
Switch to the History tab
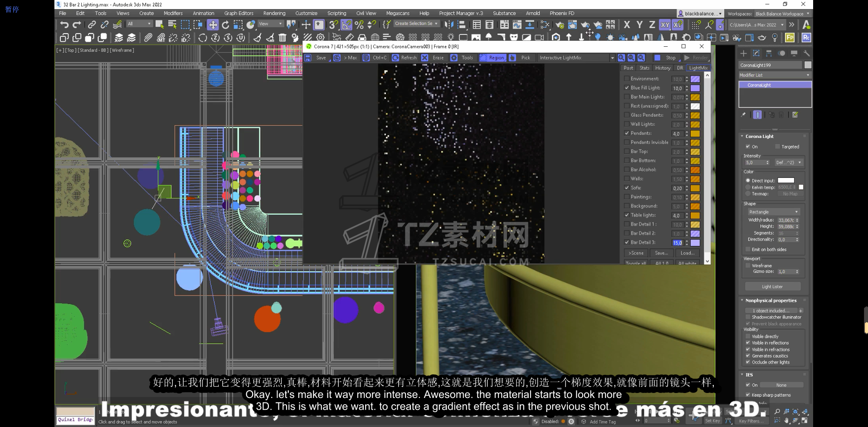pos(663,68)
